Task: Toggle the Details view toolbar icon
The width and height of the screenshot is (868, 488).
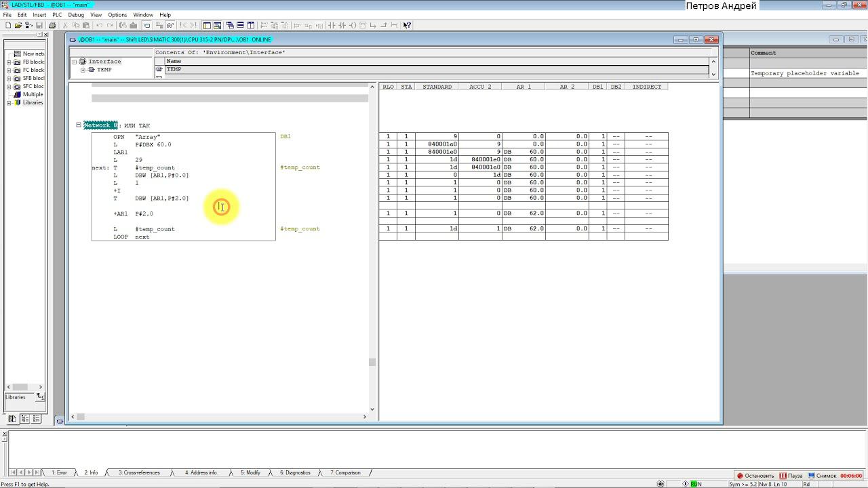Action: pyautogui.click(x=217, y=25)
